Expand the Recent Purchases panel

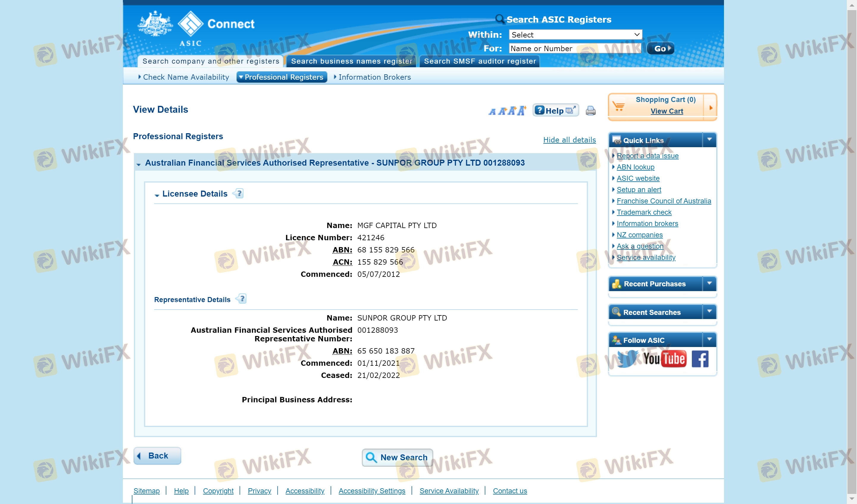[x=709, y=283]
